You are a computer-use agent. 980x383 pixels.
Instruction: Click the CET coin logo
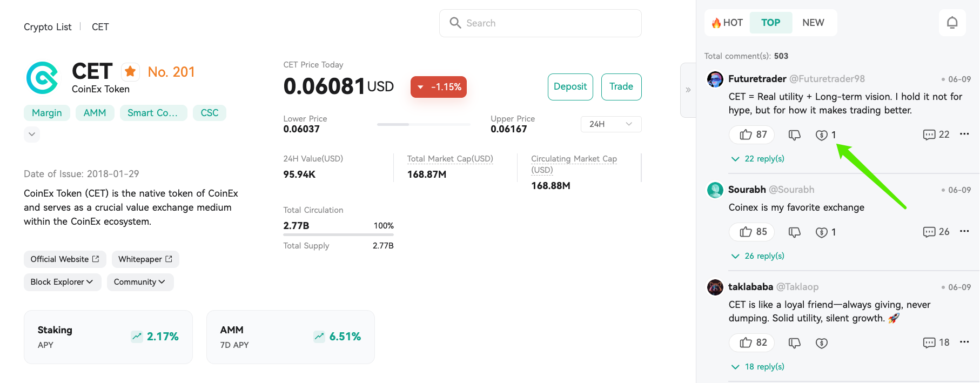coord(42,78)
